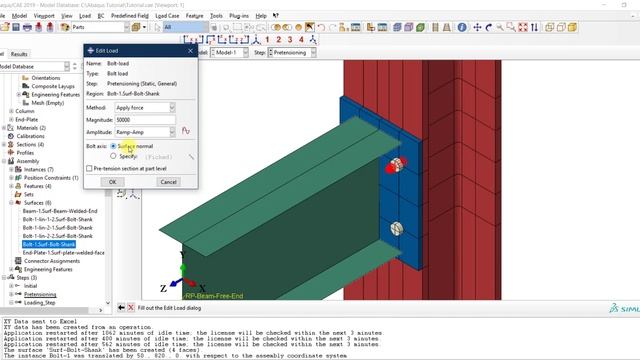The width and height of the screenshot is (640, 360).
Task: Select Specify bolt axis option
Action: pos(113,156)
